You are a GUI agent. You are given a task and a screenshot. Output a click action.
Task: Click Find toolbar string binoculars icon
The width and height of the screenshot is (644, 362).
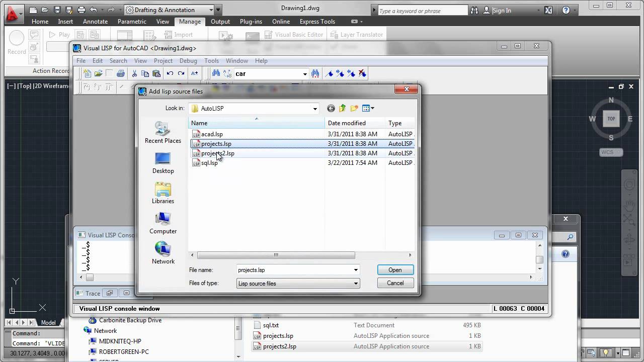click(315, 73)
